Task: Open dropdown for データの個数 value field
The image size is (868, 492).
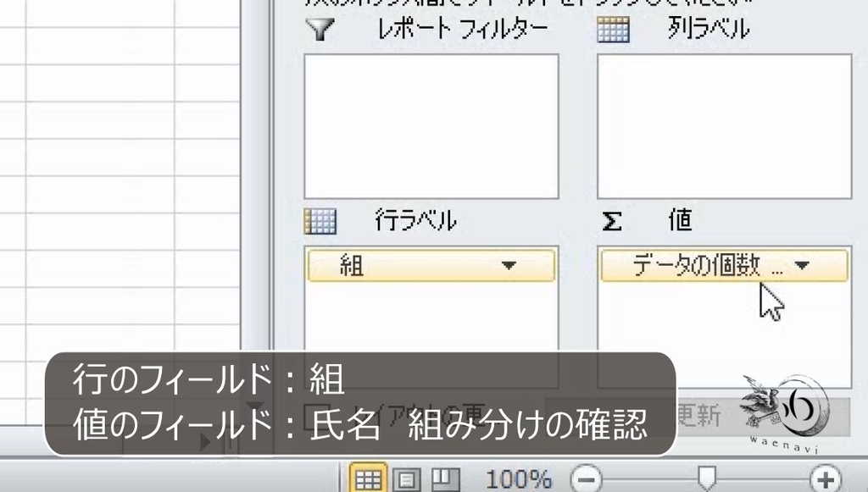Action: 802,265
